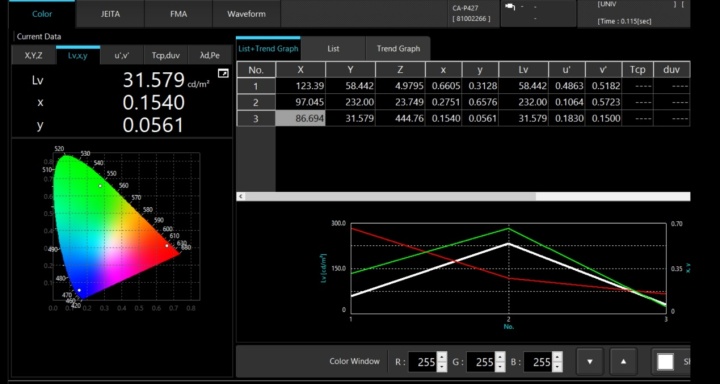Select the λd,Pe tab
This screenshot has height=384, width=720.
click(x=210, y=56)
